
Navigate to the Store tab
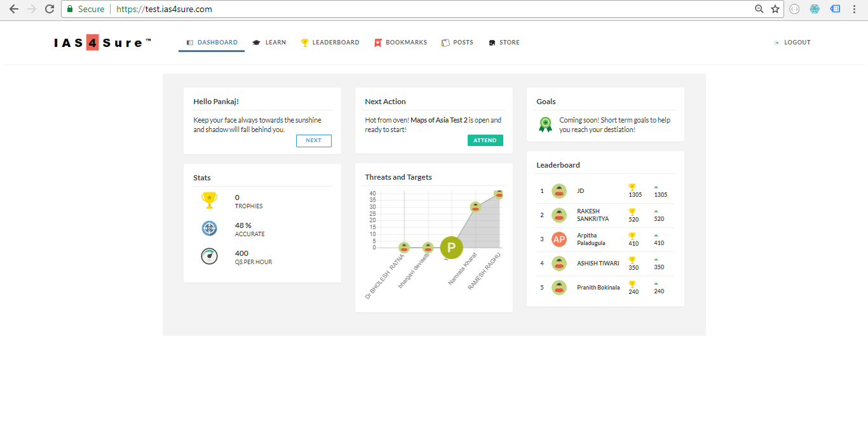505,43
